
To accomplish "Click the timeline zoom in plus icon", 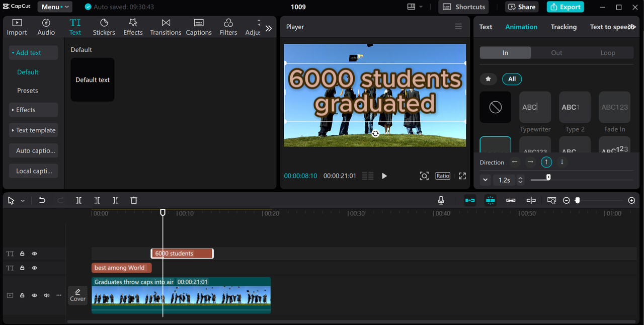I will (632, 200).
